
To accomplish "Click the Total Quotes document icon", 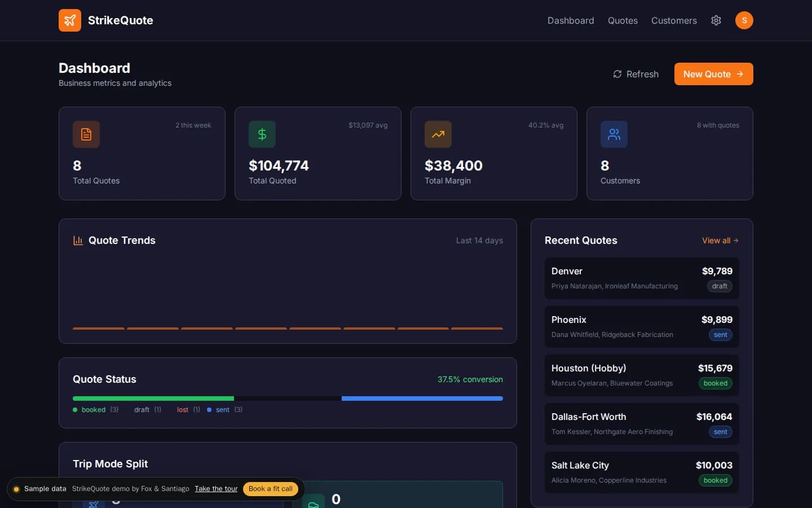I will click(86, 134).
